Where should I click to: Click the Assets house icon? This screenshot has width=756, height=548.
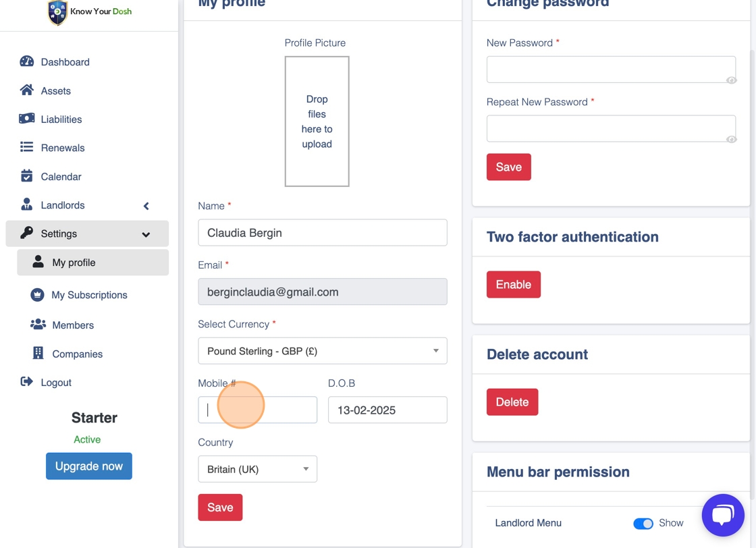click(x=27, y=90)
